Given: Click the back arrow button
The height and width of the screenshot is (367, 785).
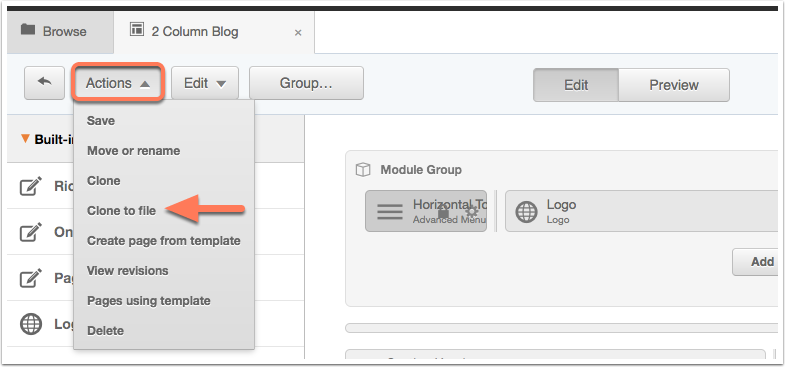Looking at the screenshot, I should [x=45, y=83].
